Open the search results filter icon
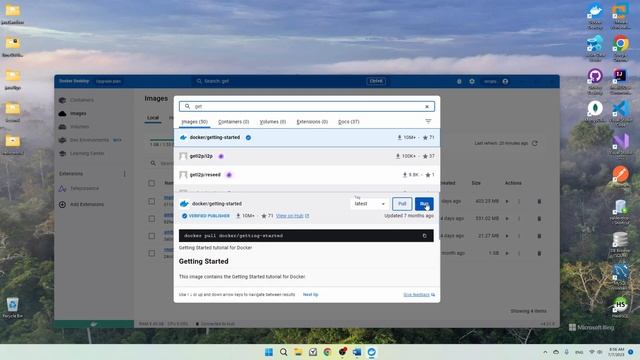640x360 pixels. 428,121
